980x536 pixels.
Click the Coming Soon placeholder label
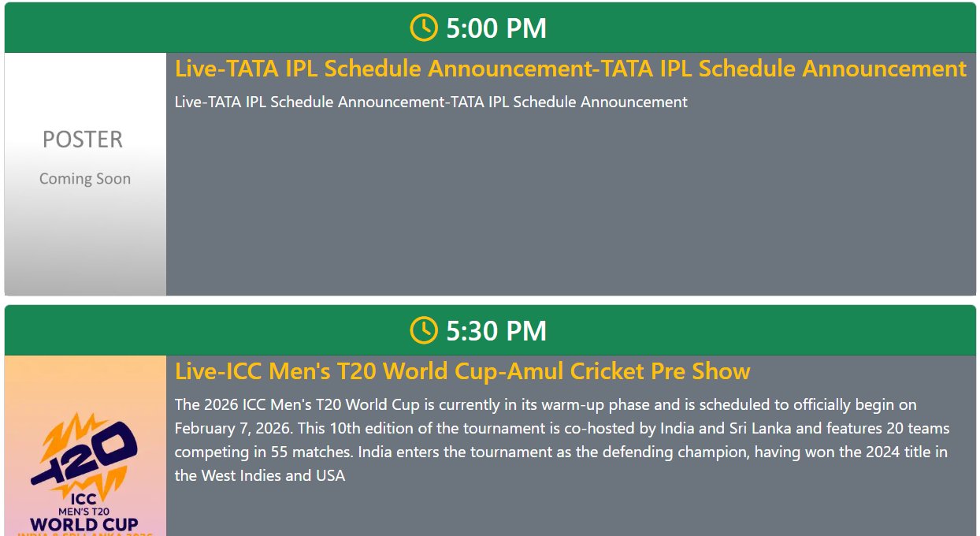tap(85, 179)
